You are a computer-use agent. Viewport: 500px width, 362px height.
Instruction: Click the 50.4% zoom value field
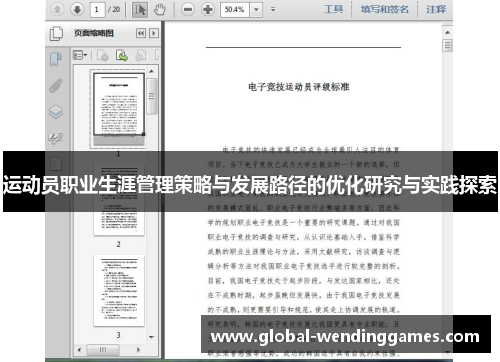235,9
